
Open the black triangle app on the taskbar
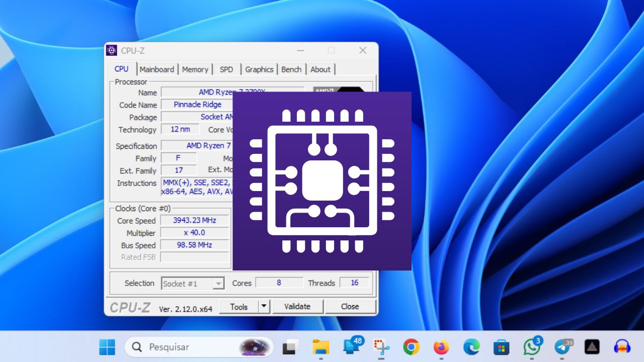592,347
